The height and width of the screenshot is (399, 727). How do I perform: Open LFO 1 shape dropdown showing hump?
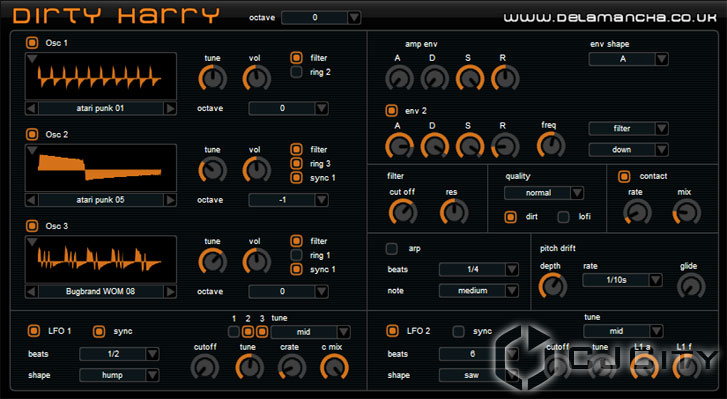click(x=119, y=375)
